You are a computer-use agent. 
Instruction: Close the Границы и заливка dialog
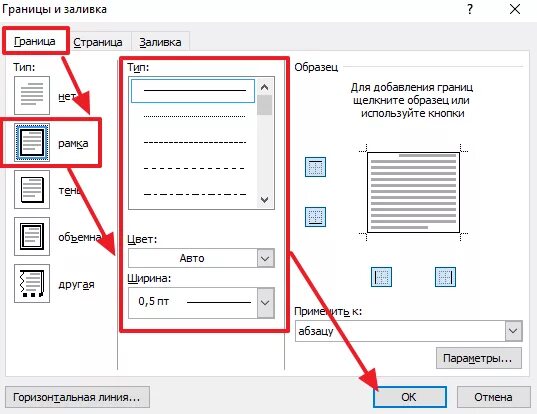pos(515,9)
